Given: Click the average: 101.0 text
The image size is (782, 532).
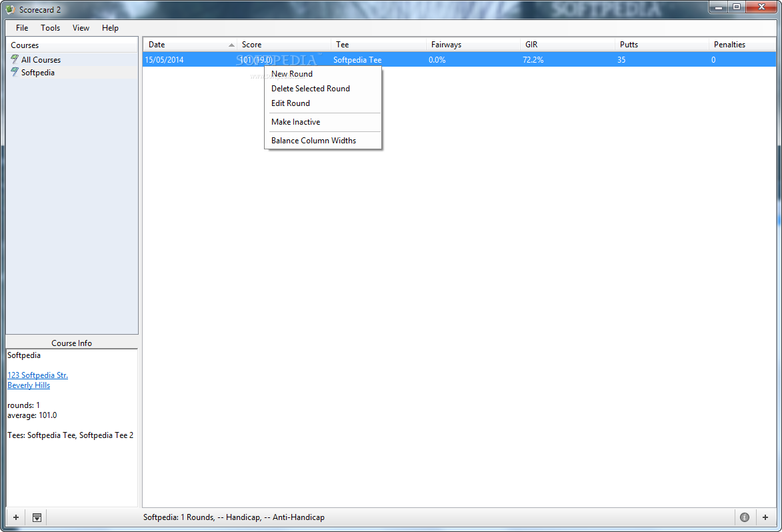Looking at the screenshot, I should [x=32, y=415].
